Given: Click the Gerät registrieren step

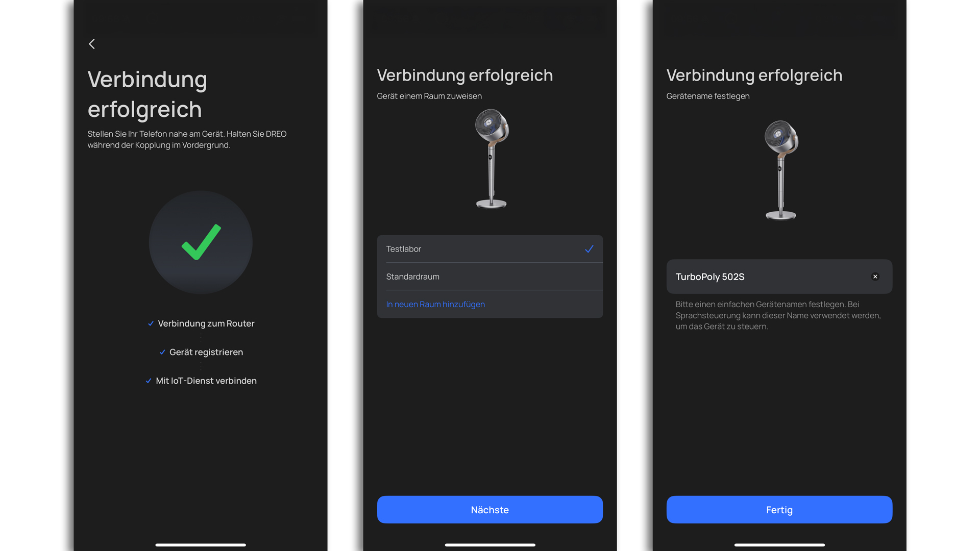Looking at the screenshot, I should pos(206,352).
